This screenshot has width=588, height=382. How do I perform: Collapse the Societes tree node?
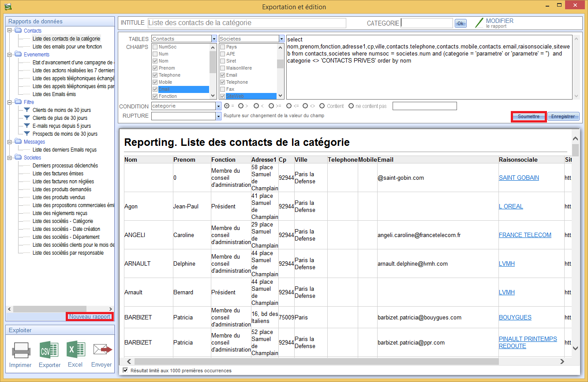(x=9, y=158)
